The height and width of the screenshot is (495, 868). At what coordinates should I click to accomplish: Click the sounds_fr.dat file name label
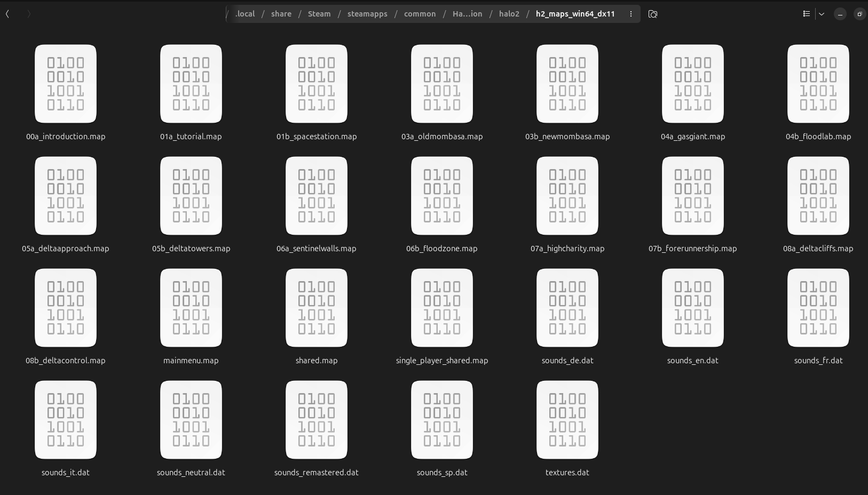click(x=818, y=361)
